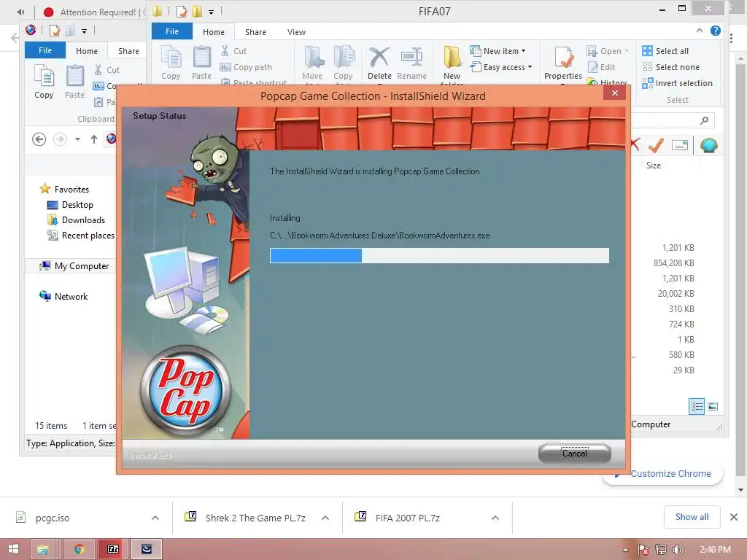Select Network in navigation pane
This screenshot has width=747, height=560.
tap(64, 296)
